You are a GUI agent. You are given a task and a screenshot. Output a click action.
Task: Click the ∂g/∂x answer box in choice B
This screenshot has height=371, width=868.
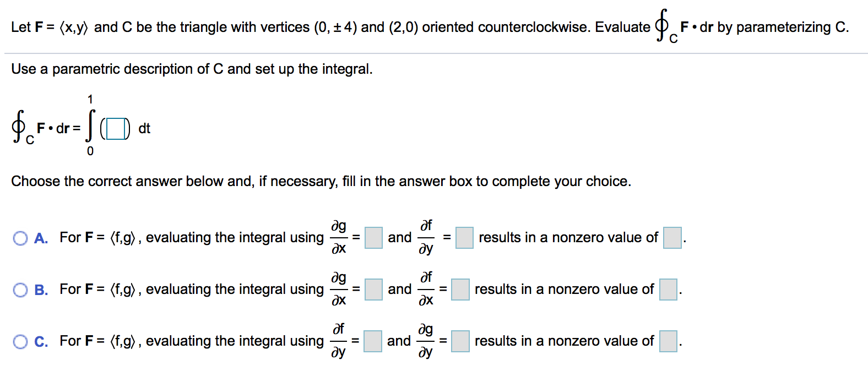tap(373, 290)
